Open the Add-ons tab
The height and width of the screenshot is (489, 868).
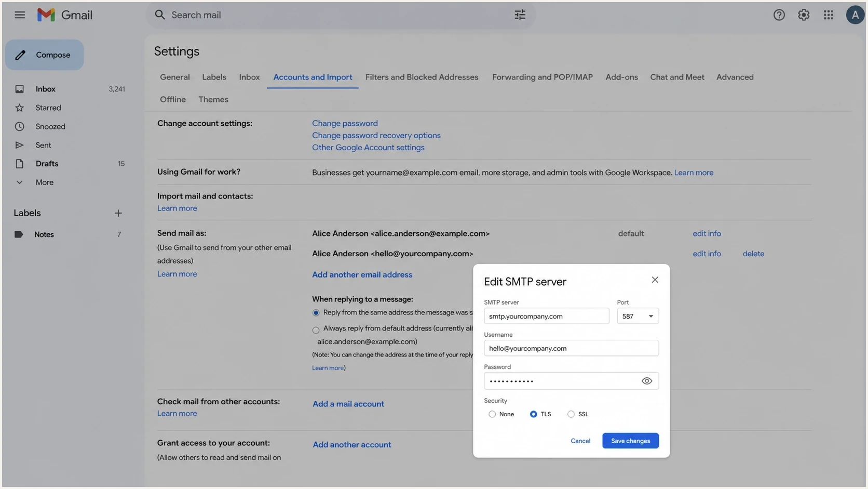click(621, 77)
